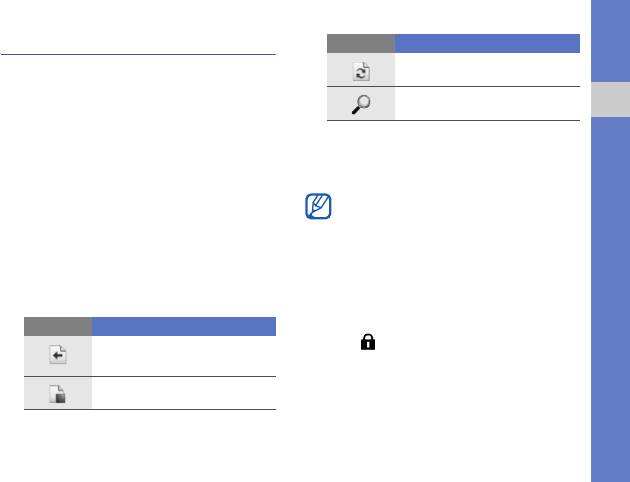Click blue header bar above refresh icon row
Image resolution: width=630 pixels, height=482 pixels.
(487, 43)
